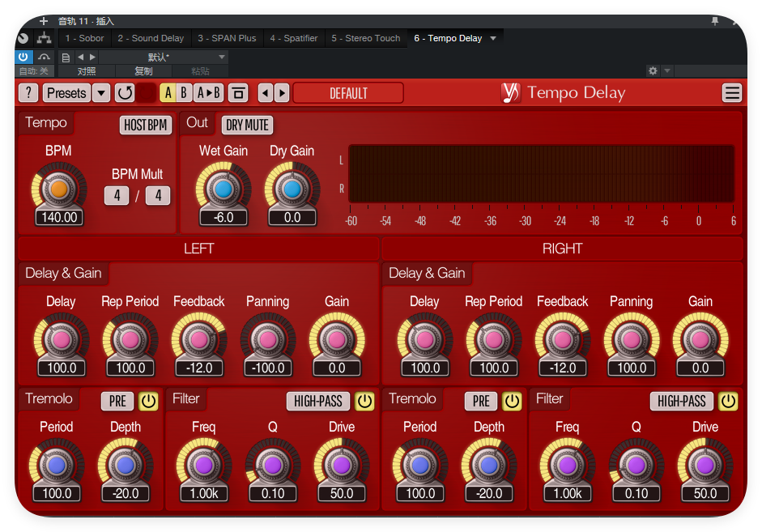
Task: Add insert with the plus icon
Action: (43, 21)
